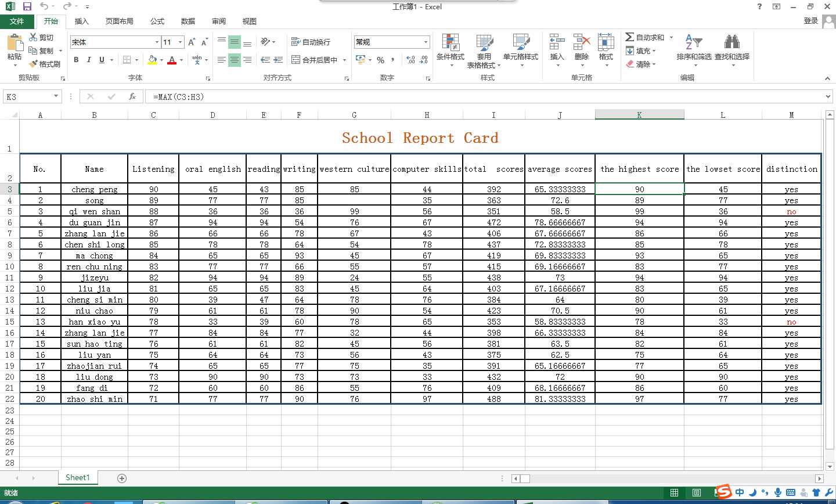836x504 pixels.
Task: Apply percent style with % icon
Action: (x=380, y=60)
